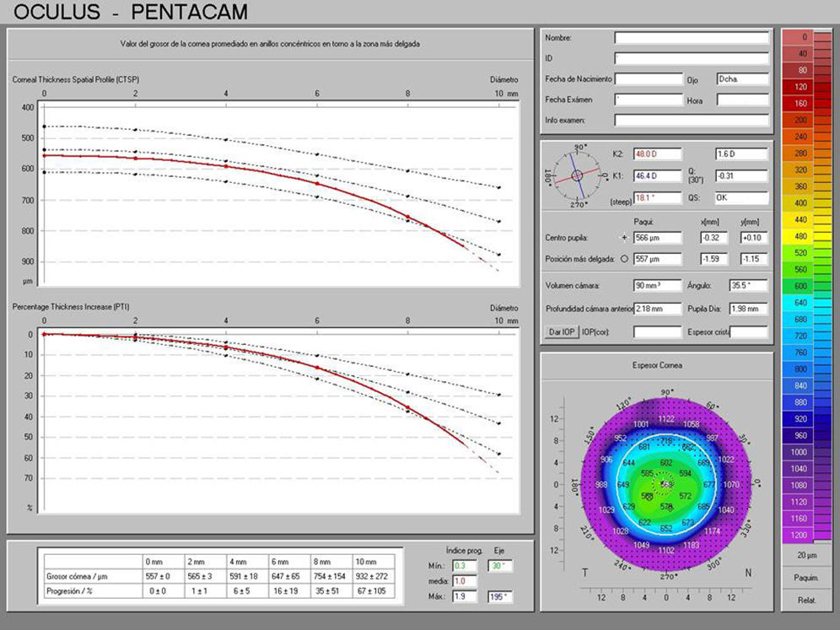Click the 520 green color scale swatch
This screenshot has height=630, width=840.
coord(806,253)
